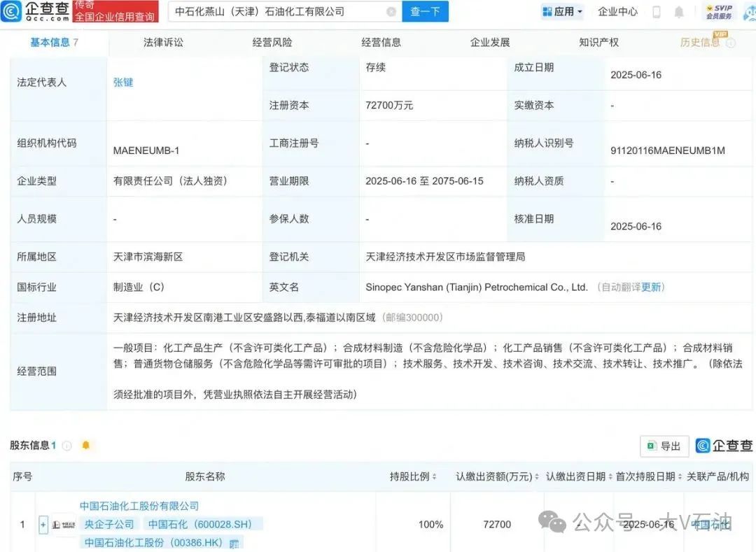The image size is (756, 552).
Task: Click 更新 link next to English name
Action: point(651,287)
